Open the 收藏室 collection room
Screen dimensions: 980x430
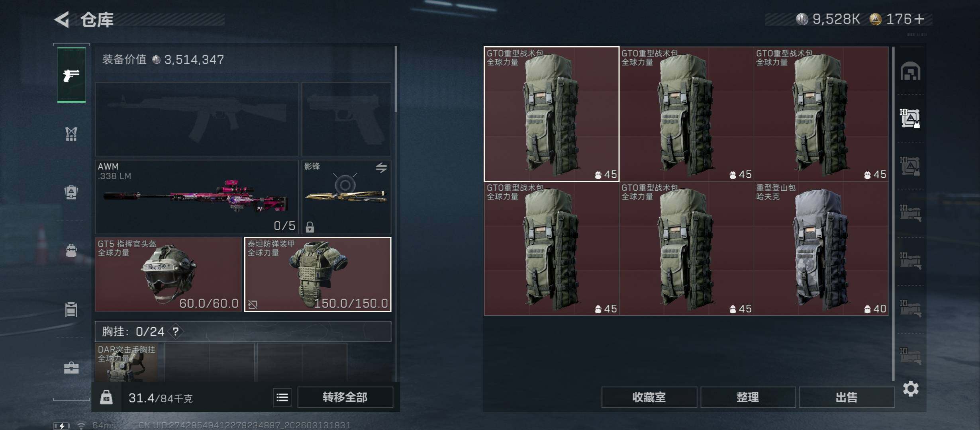click(649, 397)
